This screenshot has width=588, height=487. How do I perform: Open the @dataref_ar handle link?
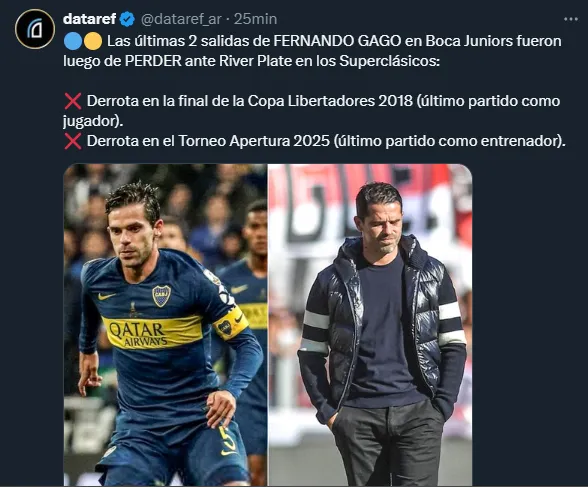(181, 19)
